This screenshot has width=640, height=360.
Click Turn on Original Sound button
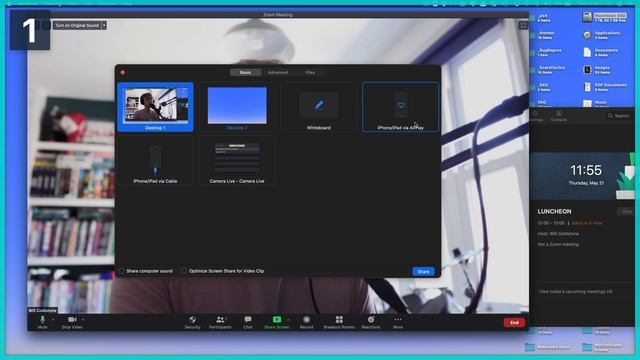[77, 25]
